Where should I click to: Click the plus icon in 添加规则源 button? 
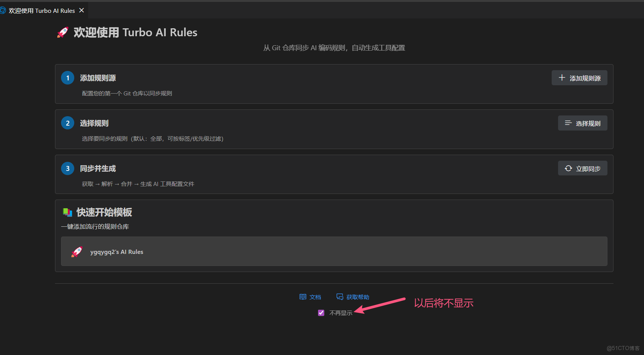tap(562, 78)
